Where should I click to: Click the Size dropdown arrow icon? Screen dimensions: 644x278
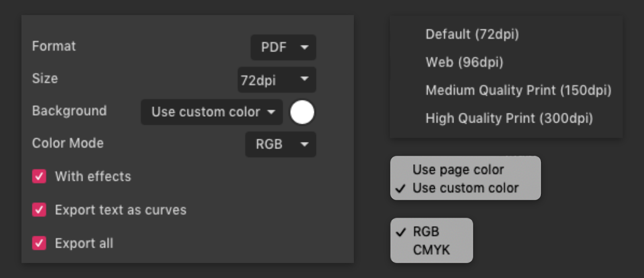(305, 79)
